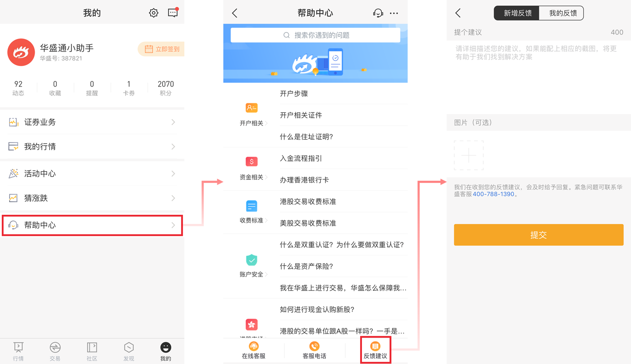Viewport: 631px width, 364px height.
Task: Open the 开户相关 category icon
Action: click(x=252, y=108)
